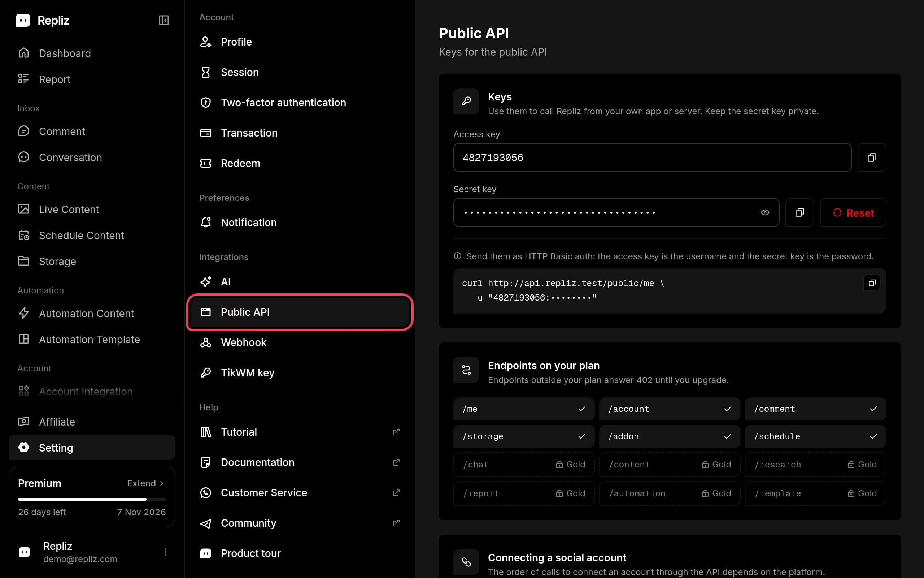Viewport: 924px width, 578px height.
Task: Open Profile settings
Action: click(300, 42)
